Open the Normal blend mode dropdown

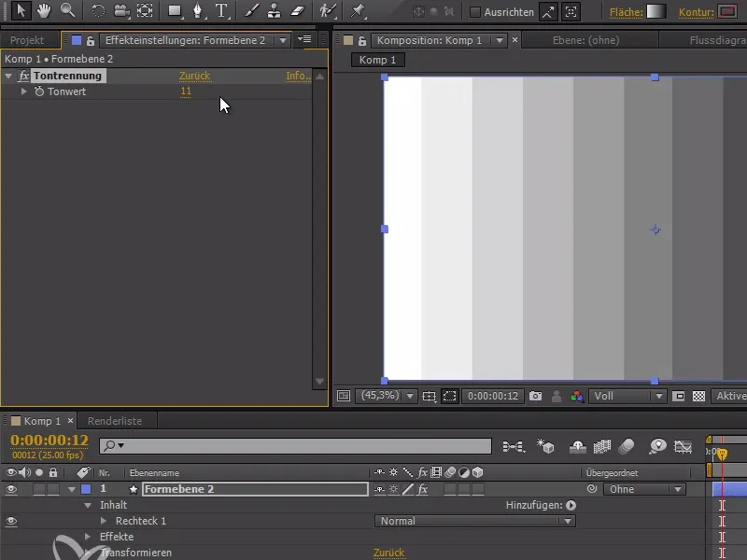(x=474, y=521)
